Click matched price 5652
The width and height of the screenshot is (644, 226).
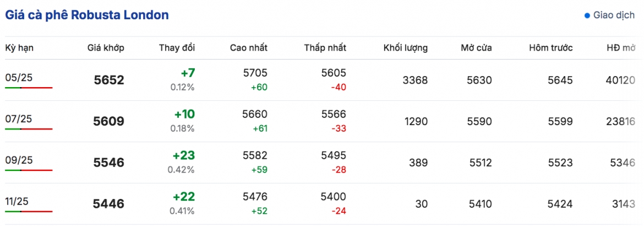pyautogui.click(x=109, y=80)
